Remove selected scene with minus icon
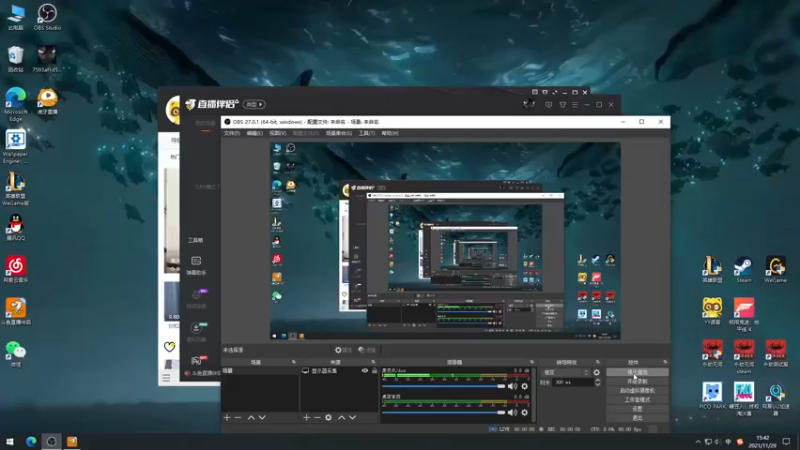Screen dimensions: 800x450 click(238, 417)
